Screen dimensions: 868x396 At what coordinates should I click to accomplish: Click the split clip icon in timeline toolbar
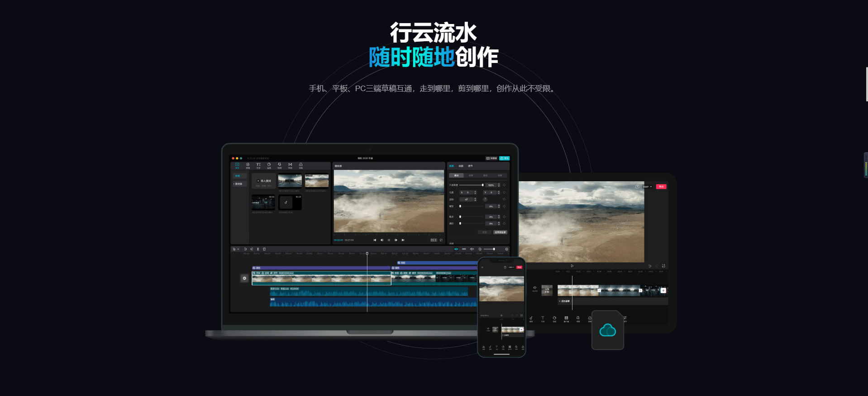coord(258,249)
